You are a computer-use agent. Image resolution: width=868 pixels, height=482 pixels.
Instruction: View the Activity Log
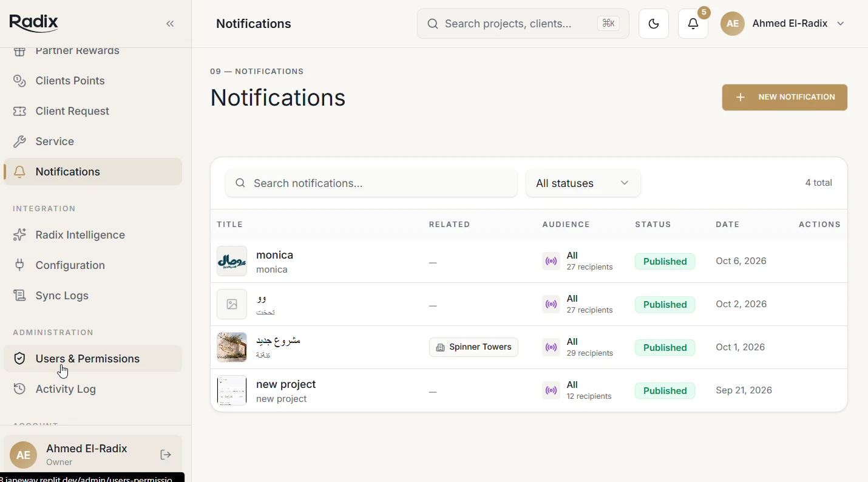point(93,389)
